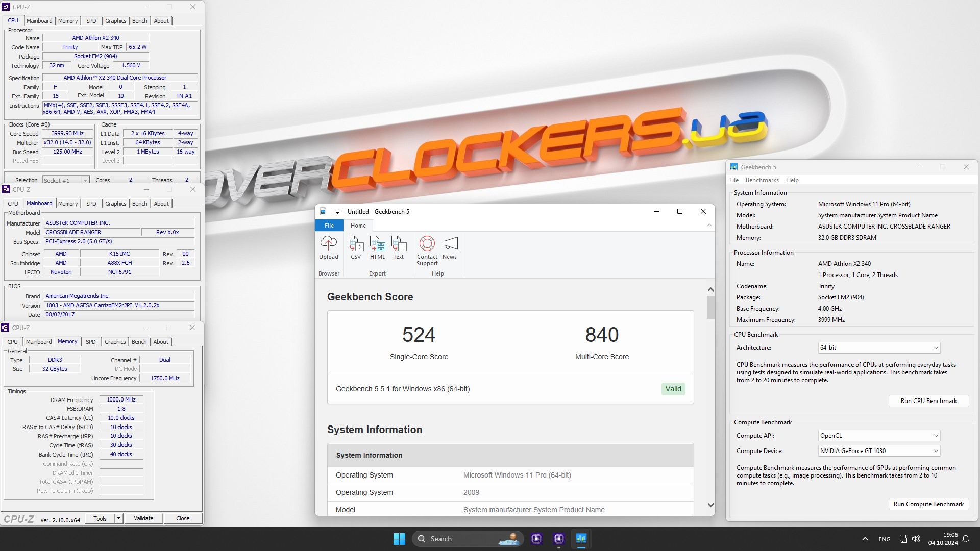Click the CPU-Z Tools button
The image size is (980, 551).
100,518
